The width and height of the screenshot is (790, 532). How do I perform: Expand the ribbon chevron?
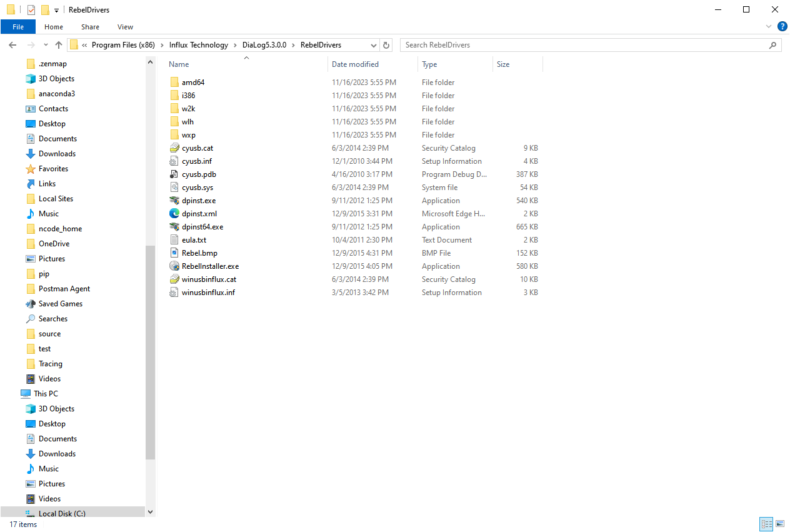coord(769,27)
